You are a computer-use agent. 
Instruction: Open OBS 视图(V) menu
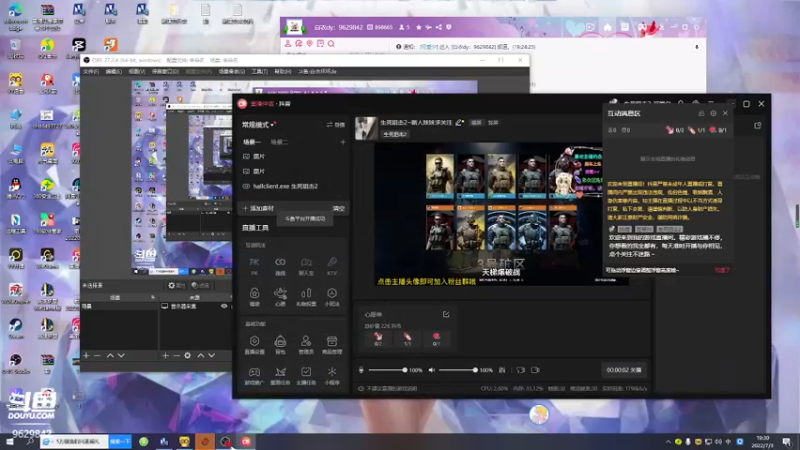click(x=136, y=71)
